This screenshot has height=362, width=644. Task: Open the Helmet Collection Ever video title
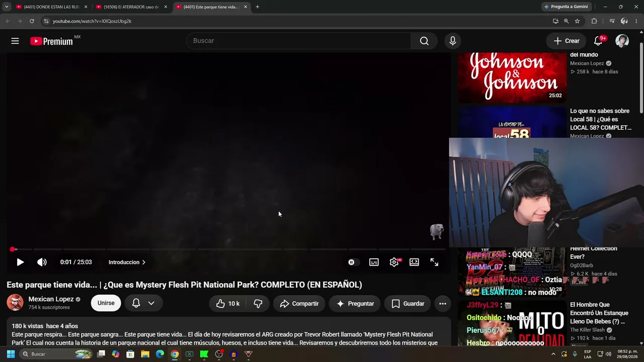[594, 252]
